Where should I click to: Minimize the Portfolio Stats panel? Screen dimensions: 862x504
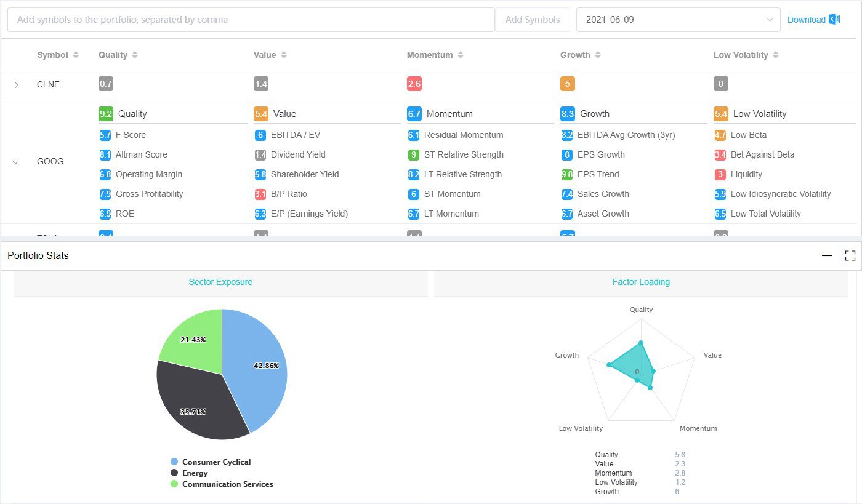(x=827, y=255)
